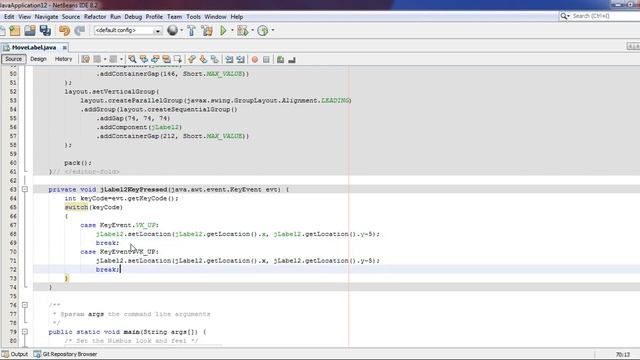This screenshot has width=640, height=360.
Task: Click the Debug Project icon
Action: pyautogui.click(x=242, y=31)
